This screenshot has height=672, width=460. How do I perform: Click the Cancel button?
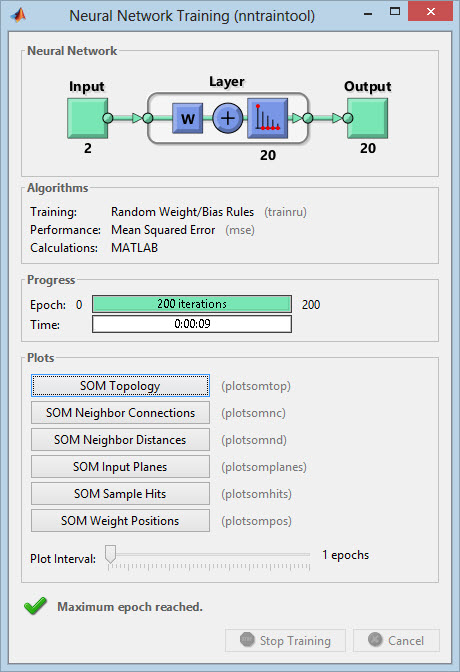click(x=397, y=641)
